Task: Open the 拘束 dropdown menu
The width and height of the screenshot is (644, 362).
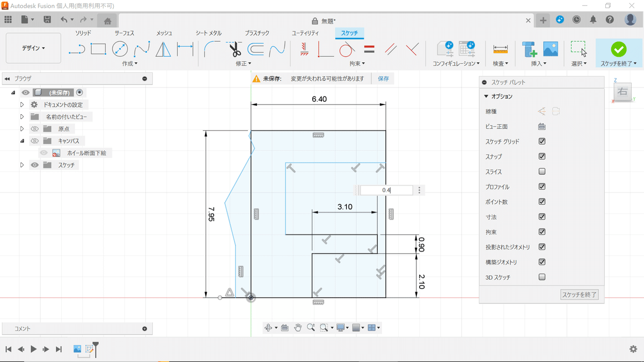Action: click(357, 63)
